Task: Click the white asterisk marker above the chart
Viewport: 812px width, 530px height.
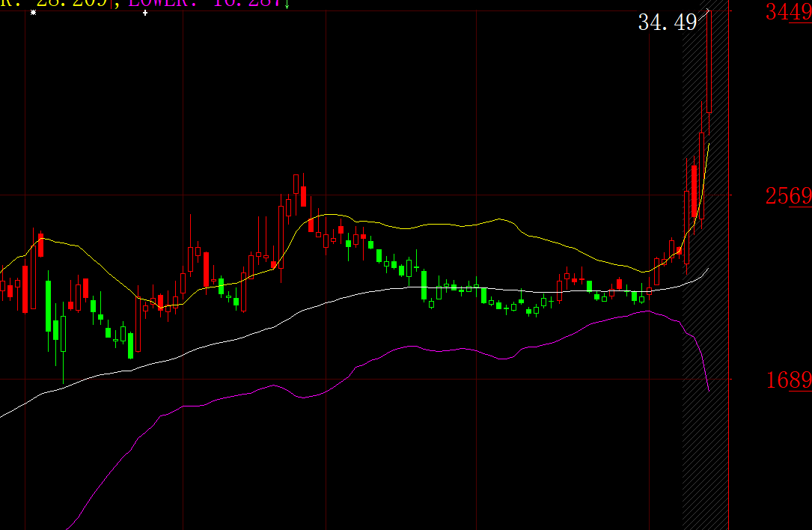Action: 34,13
